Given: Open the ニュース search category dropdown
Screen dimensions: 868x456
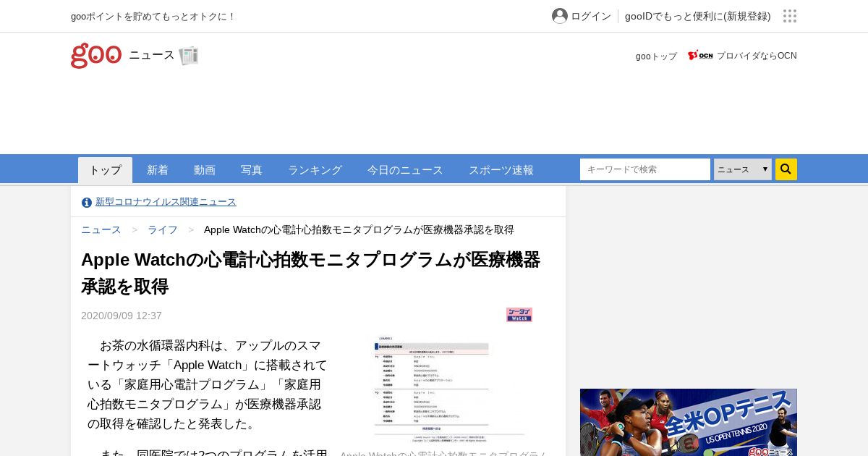Looking at the screenshot, I should (x=743, y=169).
